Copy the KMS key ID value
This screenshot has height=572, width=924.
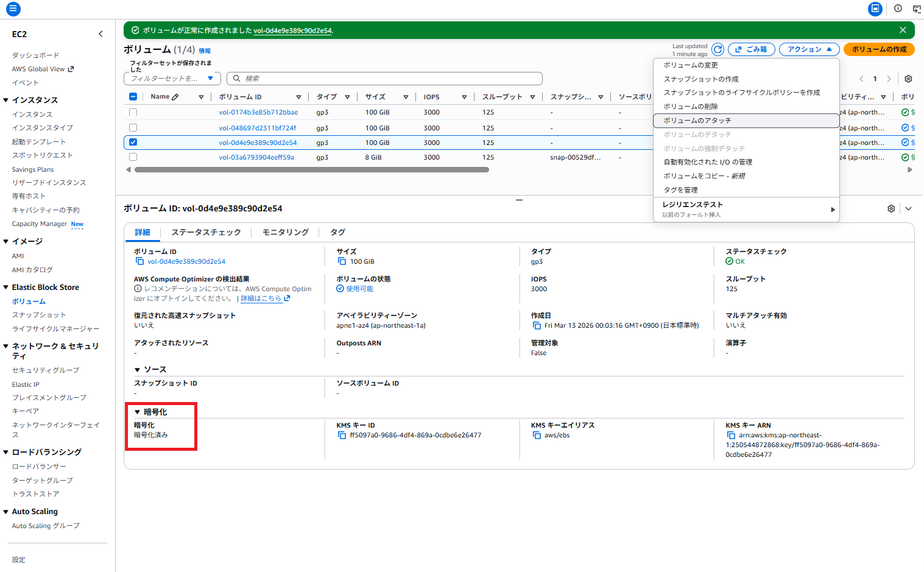pyautogui.click(x=342, y=435)
